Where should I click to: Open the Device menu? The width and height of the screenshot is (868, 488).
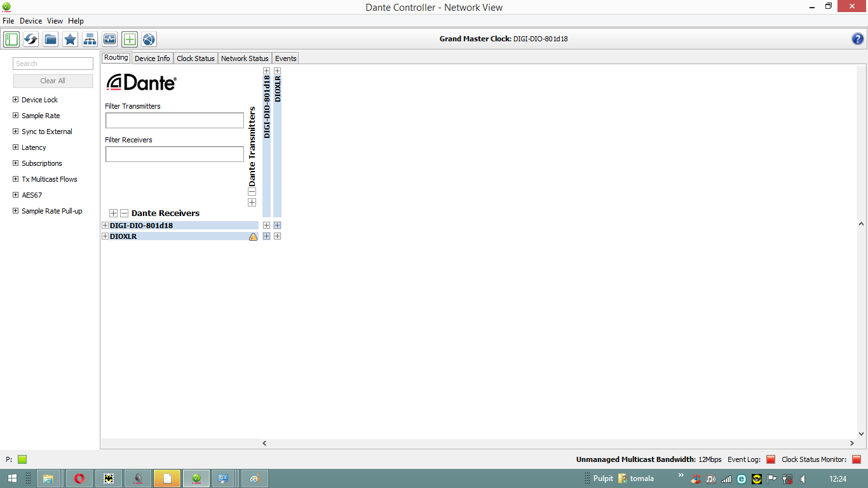(31, 21)
